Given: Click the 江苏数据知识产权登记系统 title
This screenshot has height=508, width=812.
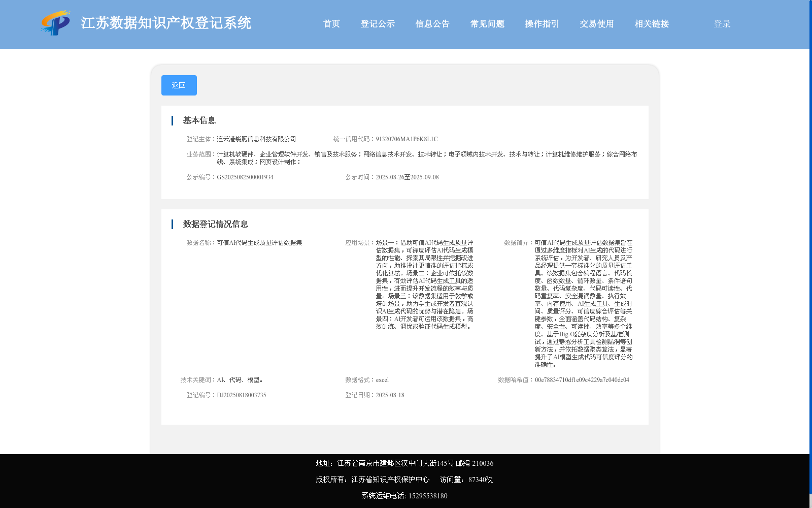Looking at the screenshot, I should pos(166,23).
